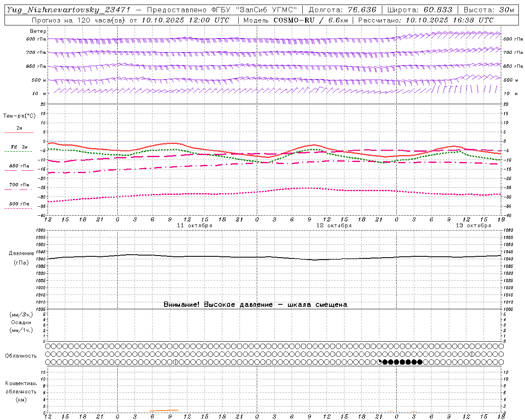
Task: Click the 700 гПа temperature legend label
Action: [19, 185]
